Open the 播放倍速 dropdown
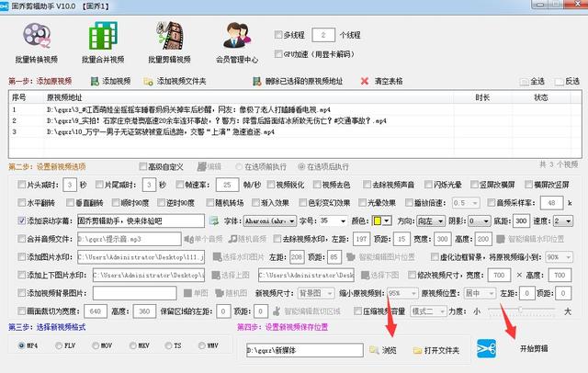Viewport: 588px width, 373px height. (x=466, y=203)
